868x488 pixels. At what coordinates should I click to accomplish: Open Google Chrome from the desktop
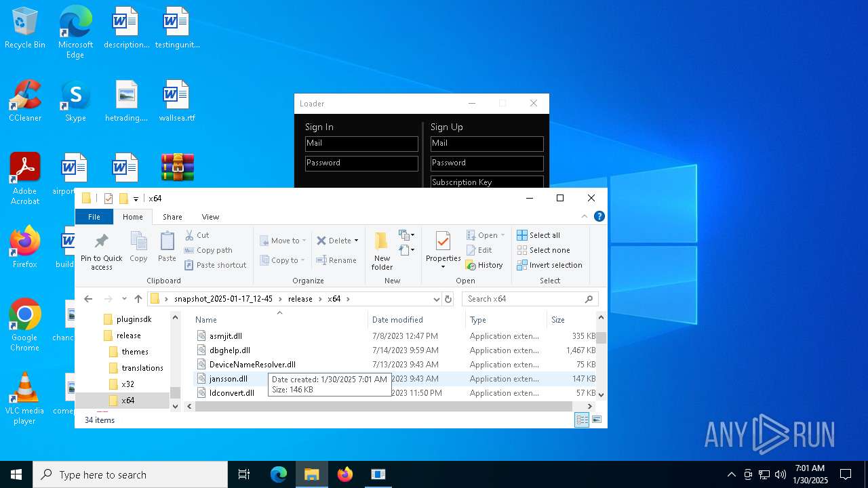[x=24, y=325]
